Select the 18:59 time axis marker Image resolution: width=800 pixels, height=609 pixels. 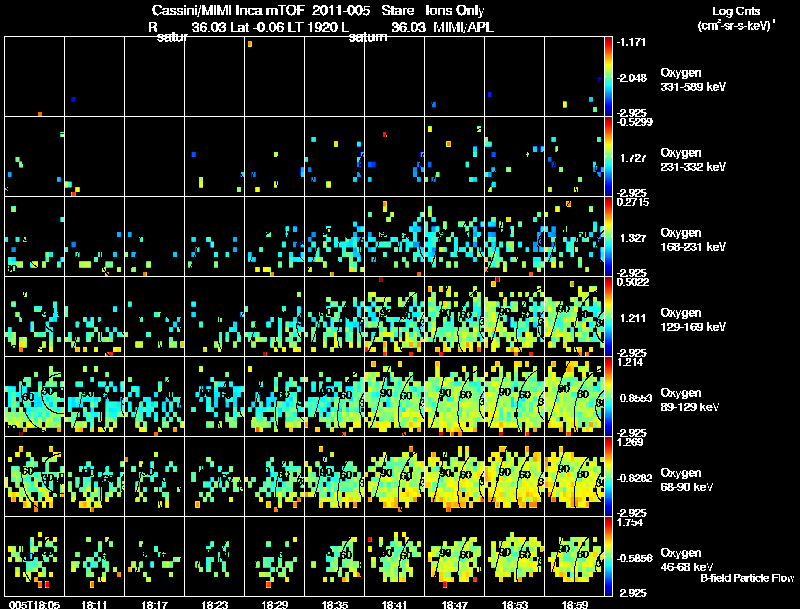point(574,605)
